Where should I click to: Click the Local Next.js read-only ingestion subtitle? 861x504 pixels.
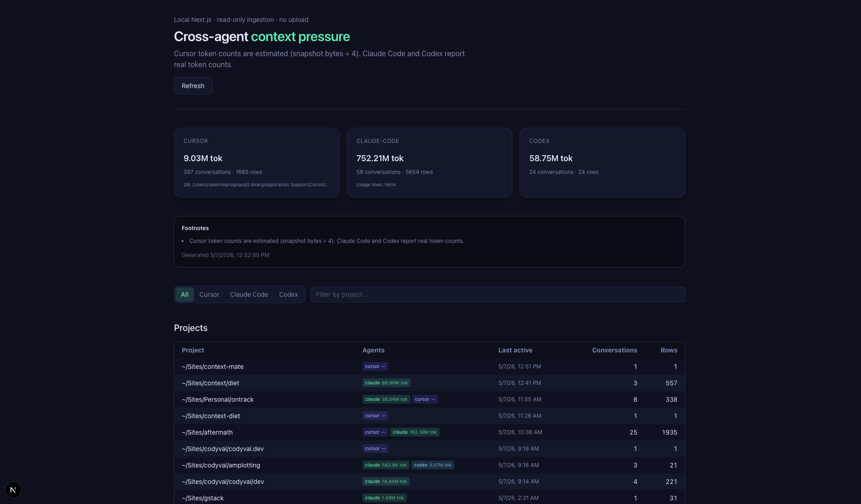[241, 20]
